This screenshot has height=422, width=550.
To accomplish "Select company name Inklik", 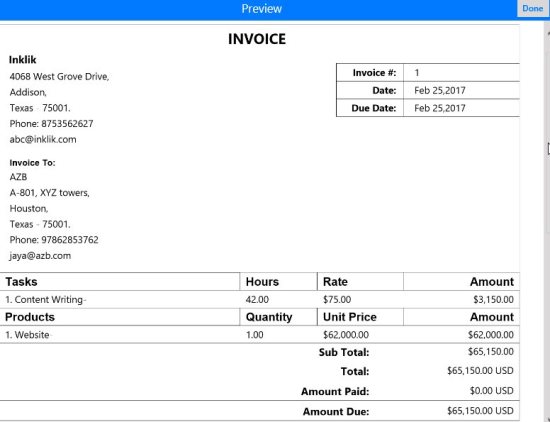I will click(x=22, y=60).
